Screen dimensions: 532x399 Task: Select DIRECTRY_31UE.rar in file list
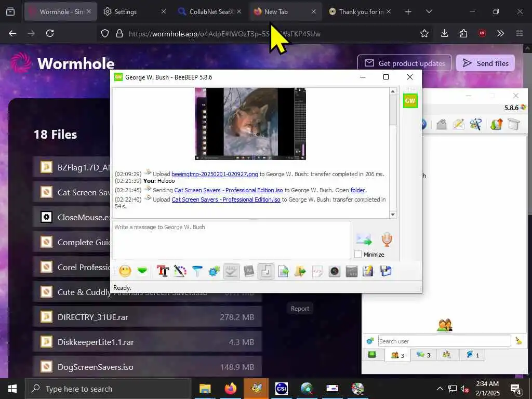148,317
